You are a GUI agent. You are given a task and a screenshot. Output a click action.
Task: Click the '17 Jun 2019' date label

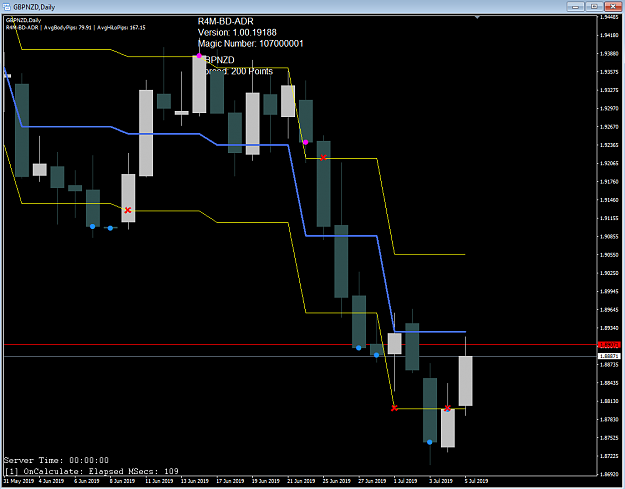click(230, 481)
